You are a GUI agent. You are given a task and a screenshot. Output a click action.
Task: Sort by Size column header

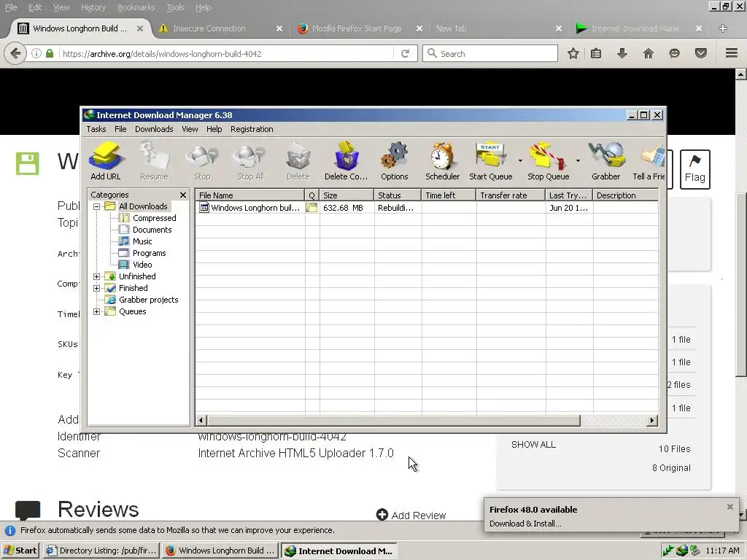pos(347,195)
